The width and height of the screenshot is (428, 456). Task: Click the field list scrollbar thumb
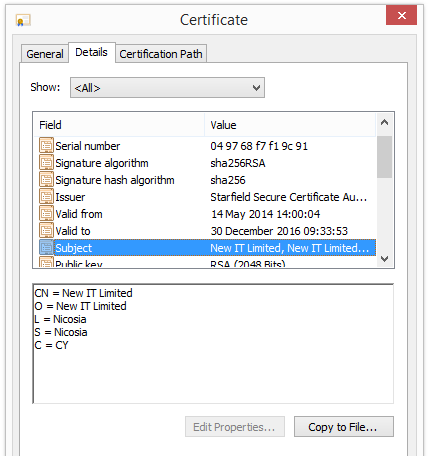pos(384,157)
